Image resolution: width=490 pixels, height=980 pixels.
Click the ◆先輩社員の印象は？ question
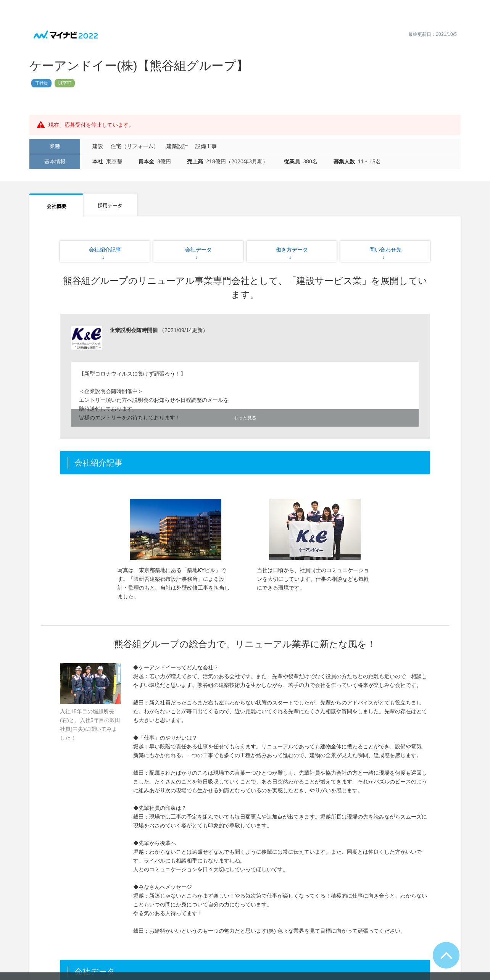click(x=160, y=808)
